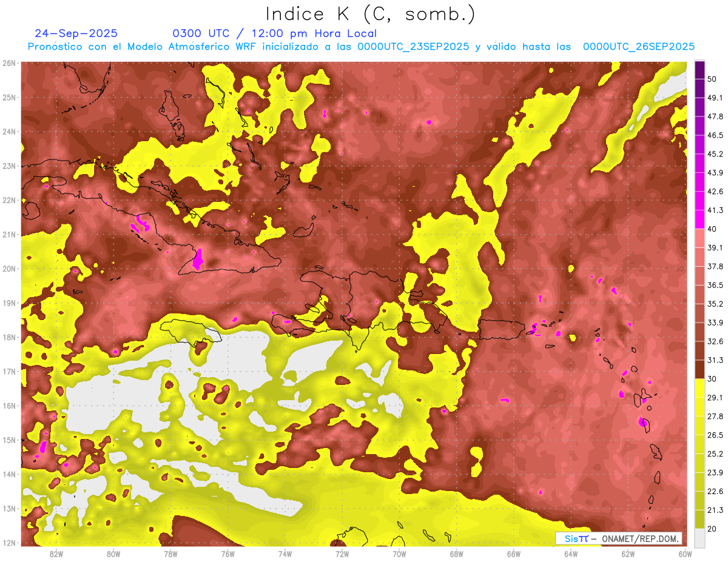
Task: Click the 82W longitude axis label
Action: [56, 554]
